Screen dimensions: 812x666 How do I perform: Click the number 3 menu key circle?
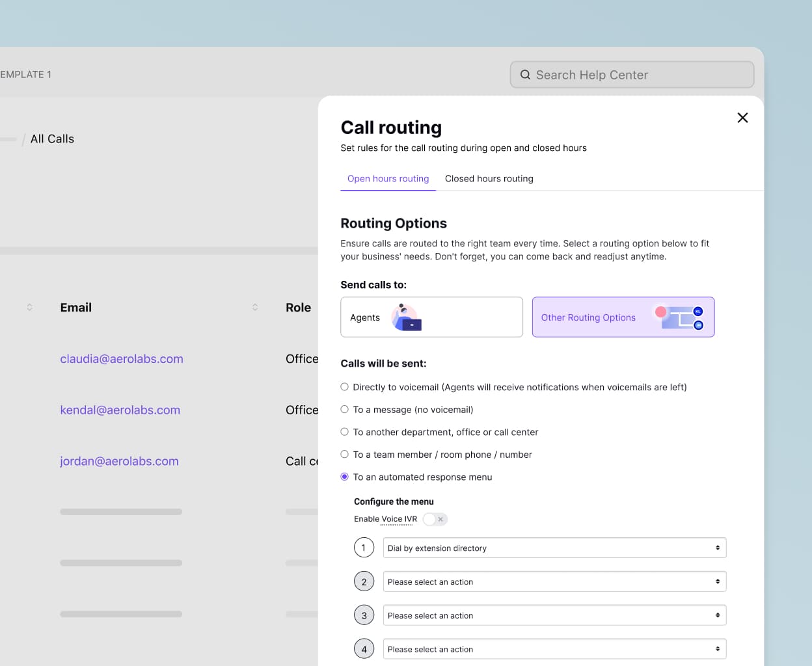[364, 616]
